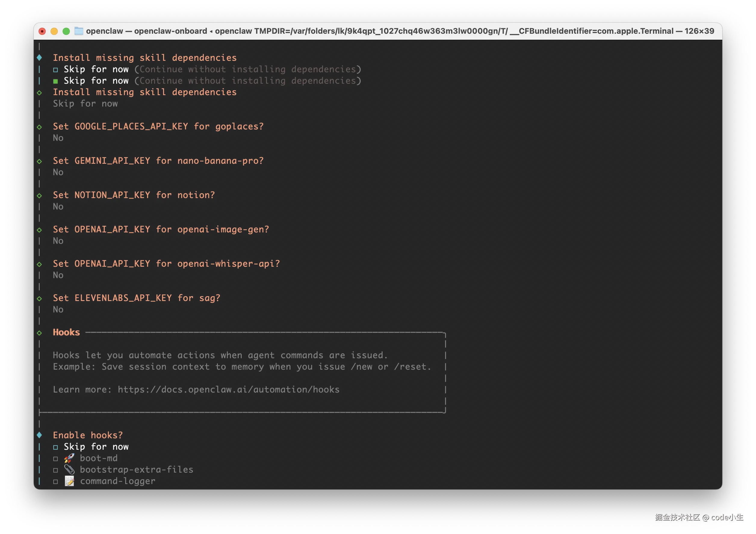Viewport: 756px width, 534px height.
Task: Enable the bootstrap-extra-files checkbox
Action: coord(56,470)
